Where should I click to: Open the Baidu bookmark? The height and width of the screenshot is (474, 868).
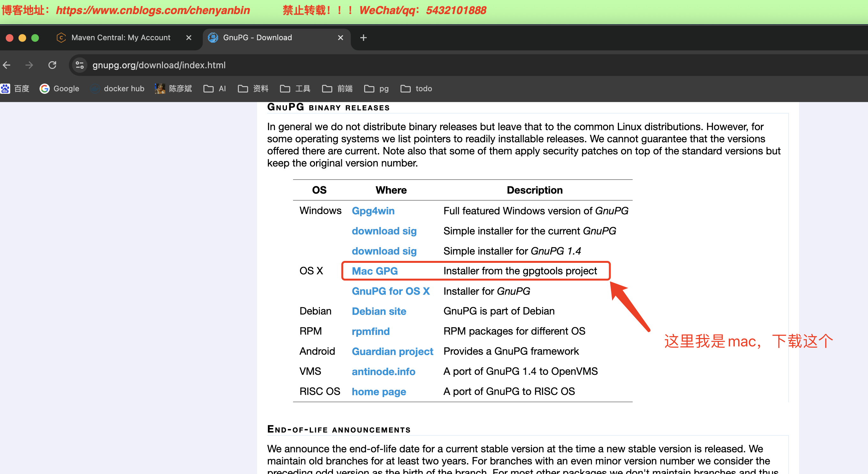pos(15,89)
